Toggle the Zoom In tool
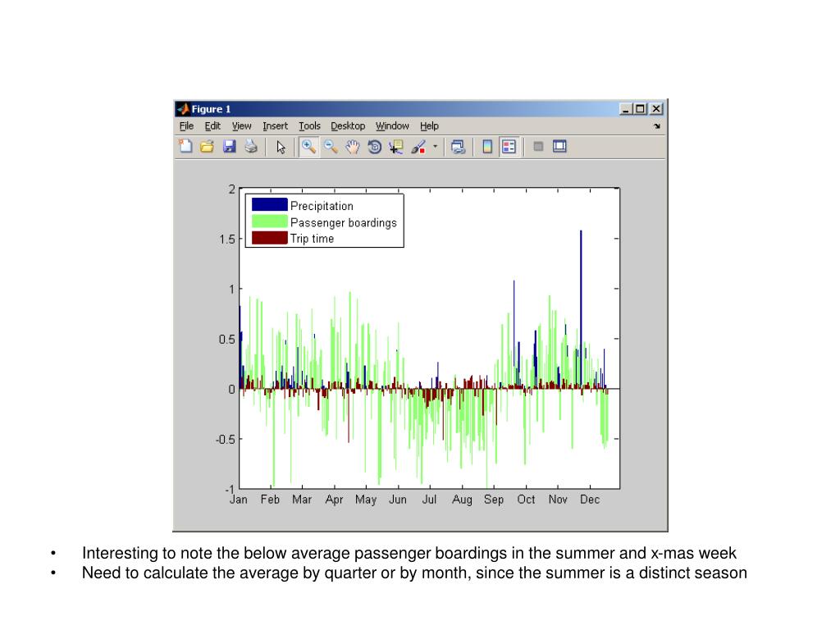The image size is (840, 630). point(308,146)
